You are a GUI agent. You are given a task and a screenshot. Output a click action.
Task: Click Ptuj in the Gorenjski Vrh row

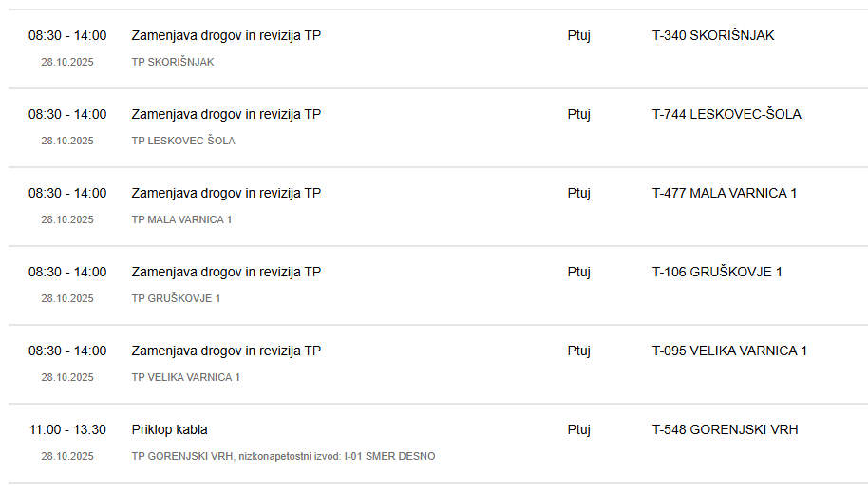579,430
